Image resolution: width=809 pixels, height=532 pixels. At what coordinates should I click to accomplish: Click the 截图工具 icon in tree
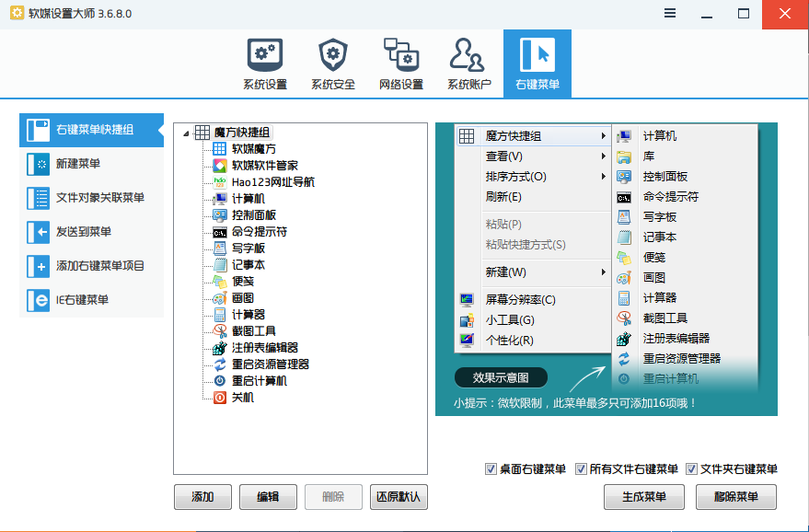coord(219,330)
